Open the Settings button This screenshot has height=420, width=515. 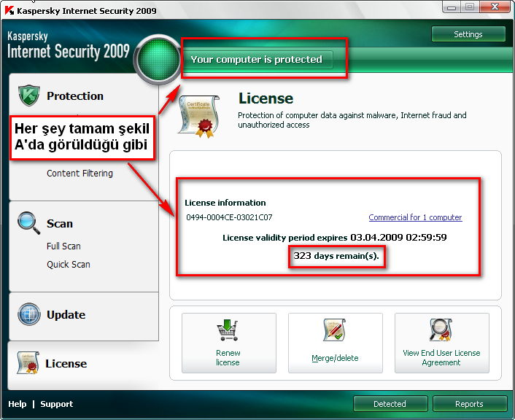(468, 34)
